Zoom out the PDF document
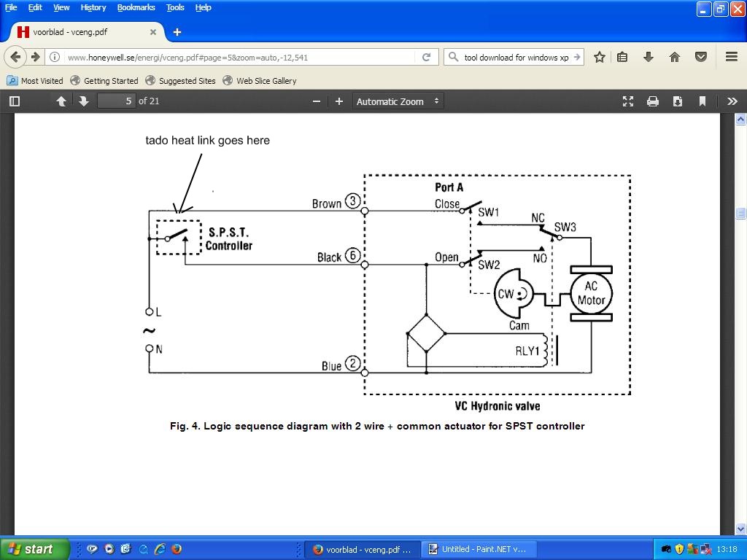The width and height of the screenshot is (747, 560). pyautogui.click(x=317, y=101)
